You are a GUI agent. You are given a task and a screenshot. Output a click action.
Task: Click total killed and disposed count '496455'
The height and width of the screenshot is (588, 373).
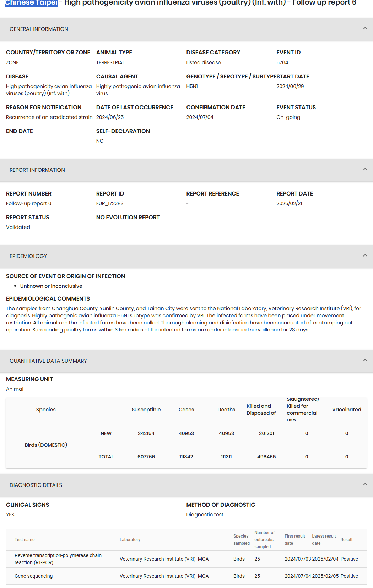(x=266, y=457)
